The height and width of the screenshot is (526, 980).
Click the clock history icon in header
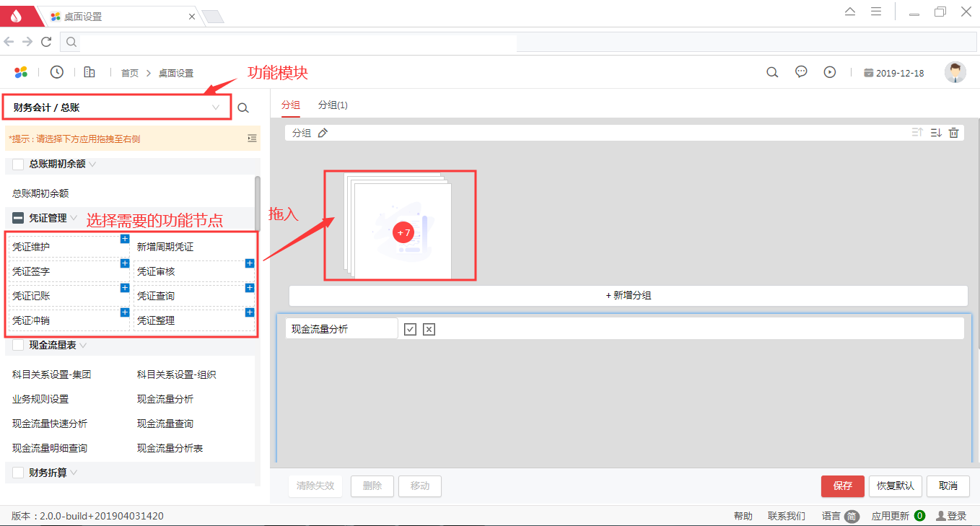[56, 72]
